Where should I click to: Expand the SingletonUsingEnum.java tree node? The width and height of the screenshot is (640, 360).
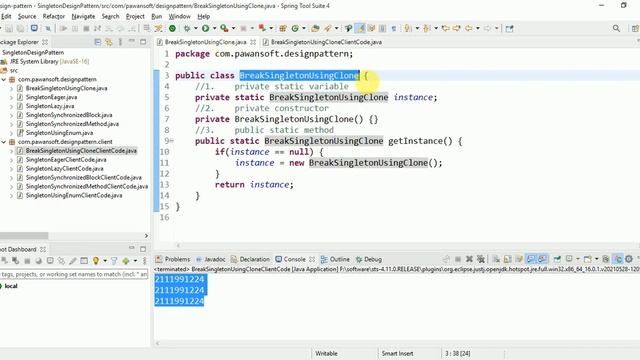pos(11,133)
